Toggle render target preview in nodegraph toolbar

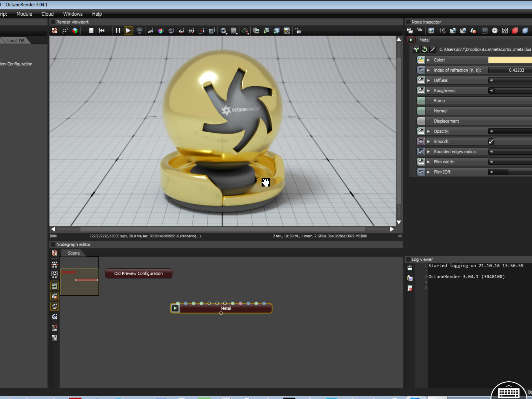coord(54,286)
